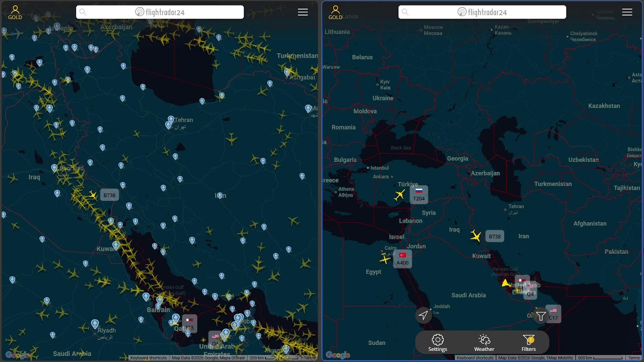Click the Q4 label with US flag in right map
Image resolution: width=644 pixels, height=362 pixels.
(x=530, y=291)
